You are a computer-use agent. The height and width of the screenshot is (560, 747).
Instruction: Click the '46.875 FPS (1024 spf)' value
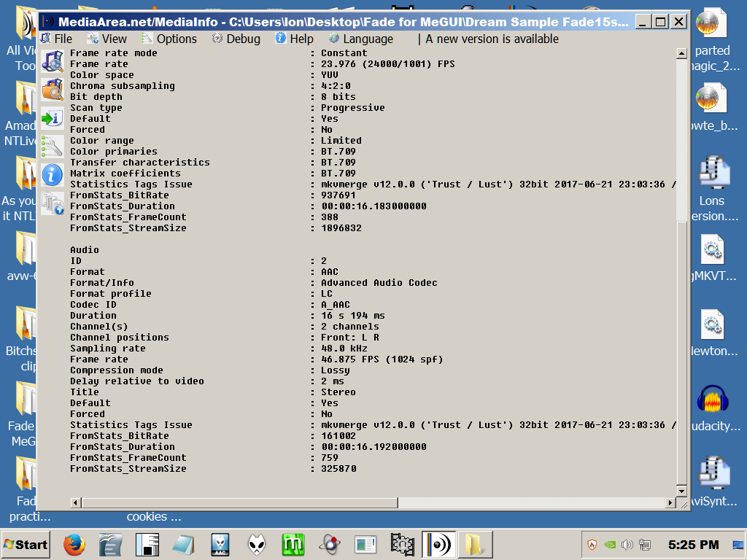[382, 359]
